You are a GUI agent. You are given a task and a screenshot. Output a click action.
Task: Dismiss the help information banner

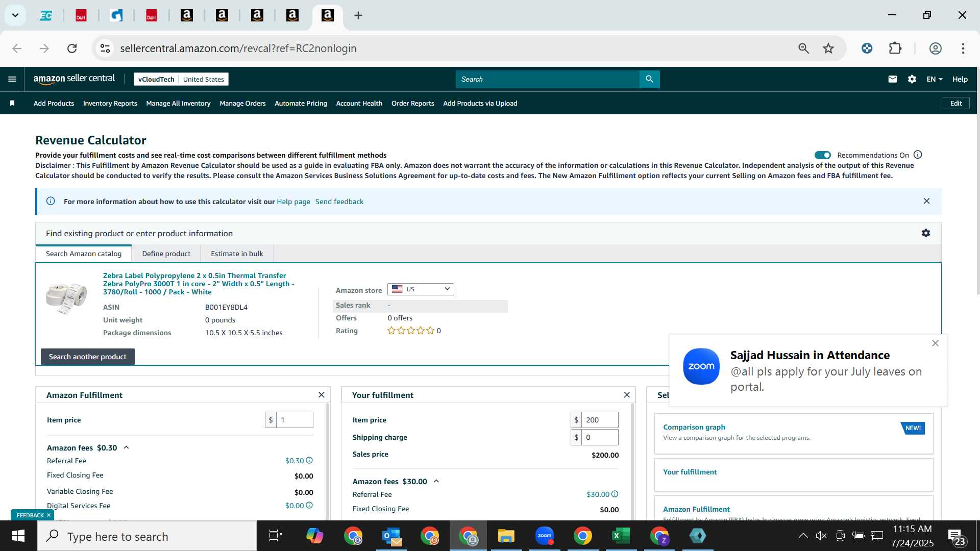pyautogui.click(x=926, y=201)
